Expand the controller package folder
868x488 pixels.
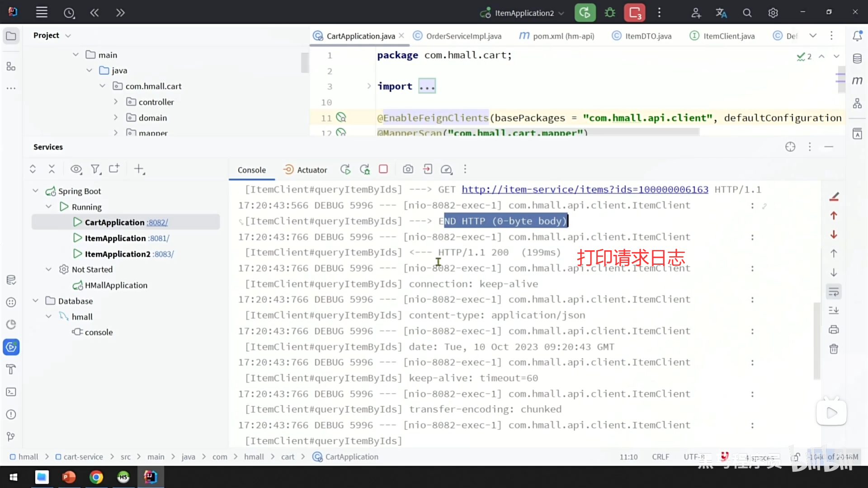point(116,102)
